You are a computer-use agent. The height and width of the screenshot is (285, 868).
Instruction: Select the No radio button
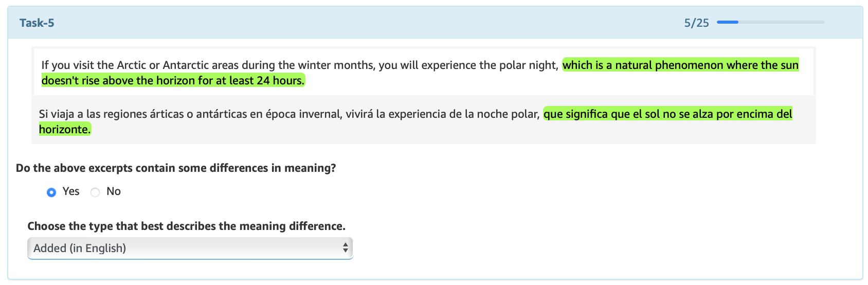pos(95,192)
